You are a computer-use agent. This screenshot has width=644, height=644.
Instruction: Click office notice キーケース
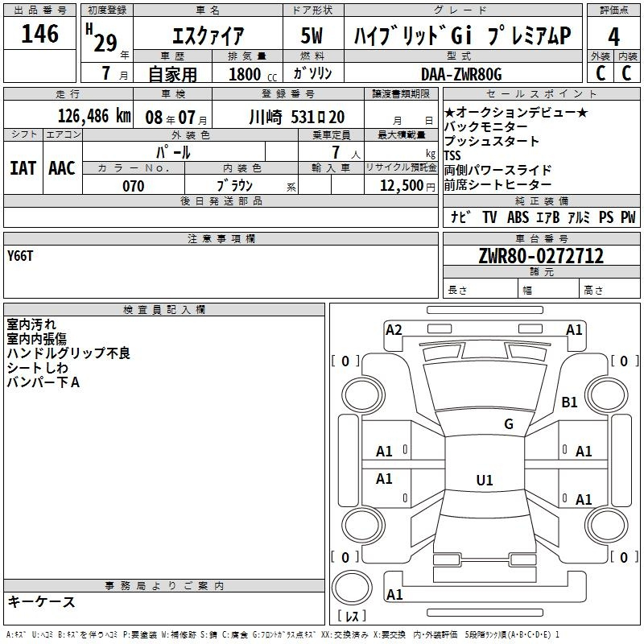[41, 601]
